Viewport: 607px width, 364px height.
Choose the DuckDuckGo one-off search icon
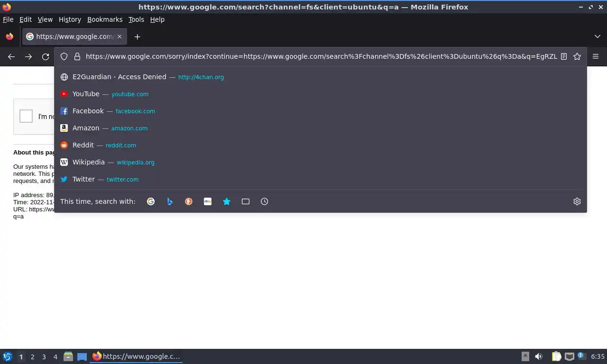pos(189,201)
